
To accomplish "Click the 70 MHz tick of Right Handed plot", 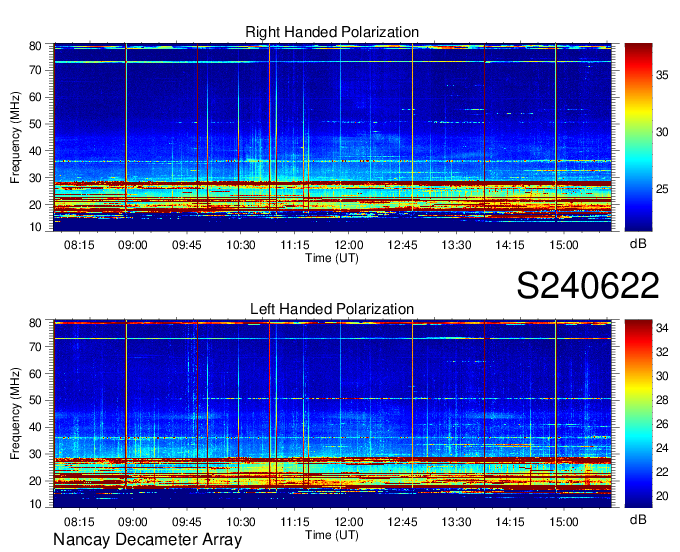I will [35, 70].
